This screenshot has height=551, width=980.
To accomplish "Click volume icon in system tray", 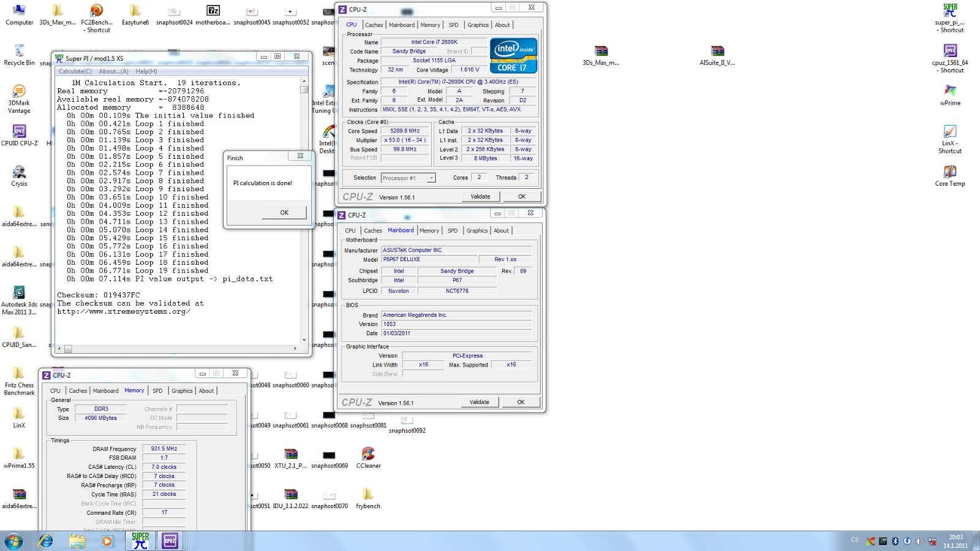I will point(919,541).
